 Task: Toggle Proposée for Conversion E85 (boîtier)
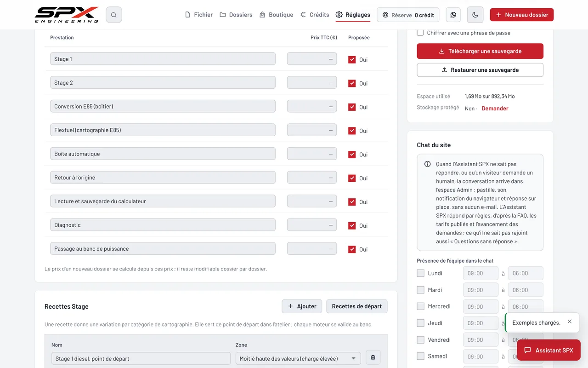point(352,107)
